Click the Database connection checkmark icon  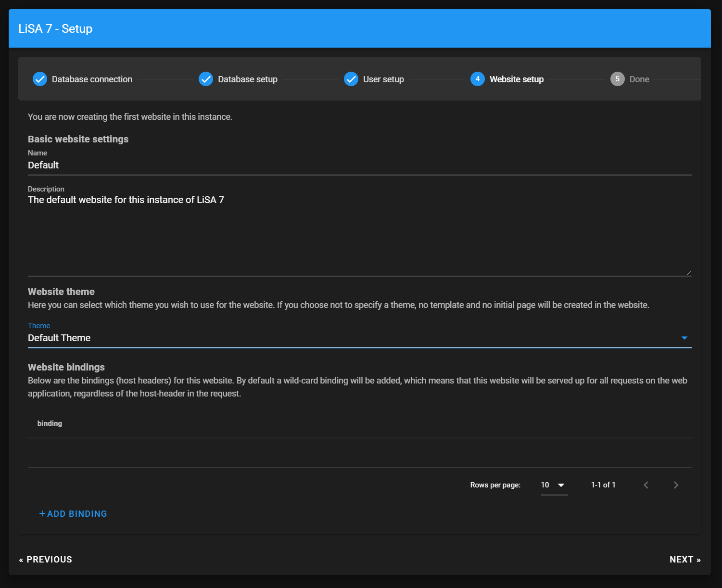coord(40,79)
